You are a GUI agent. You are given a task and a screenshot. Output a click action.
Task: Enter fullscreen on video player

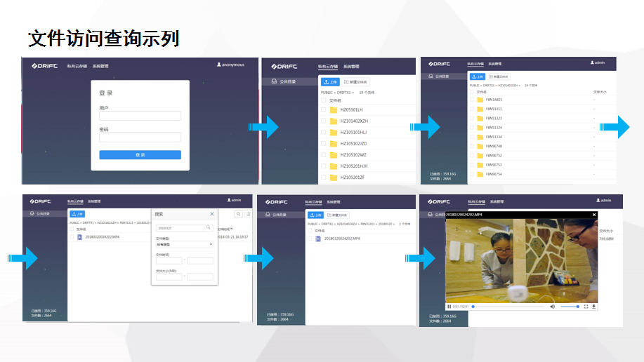[586, 307]
